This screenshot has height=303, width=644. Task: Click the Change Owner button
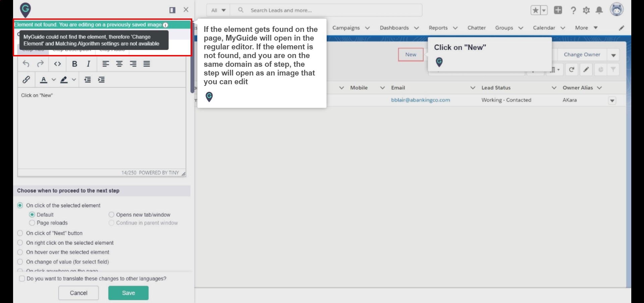[x=582, y=55]
